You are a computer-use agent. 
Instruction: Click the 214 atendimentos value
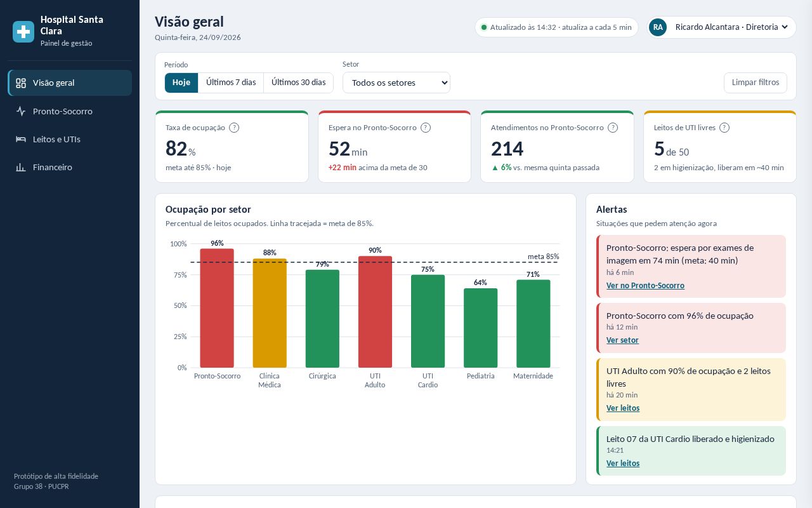pyautogui.click(x=507, y=149)
